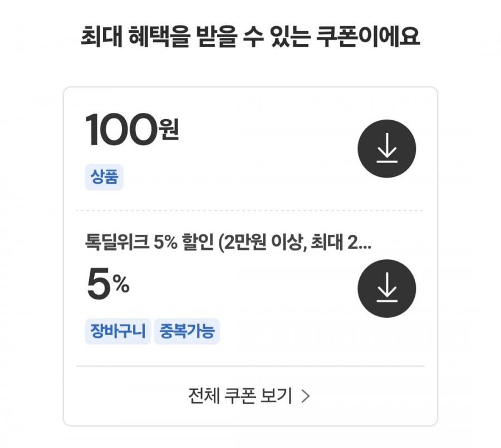This screenshot has width=501, height=448.
Task: Open the 전체 쿠폰 보기 link
Action: tap(249, 396)
